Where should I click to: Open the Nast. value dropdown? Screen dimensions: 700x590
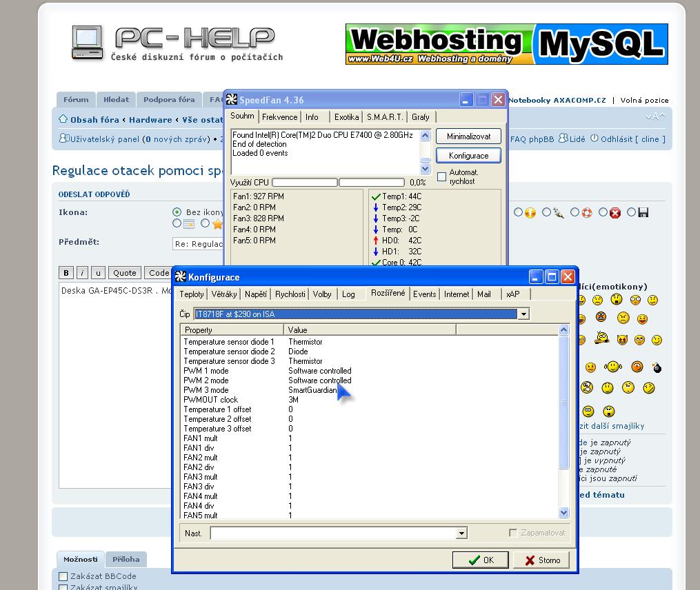tap(461, 533)
